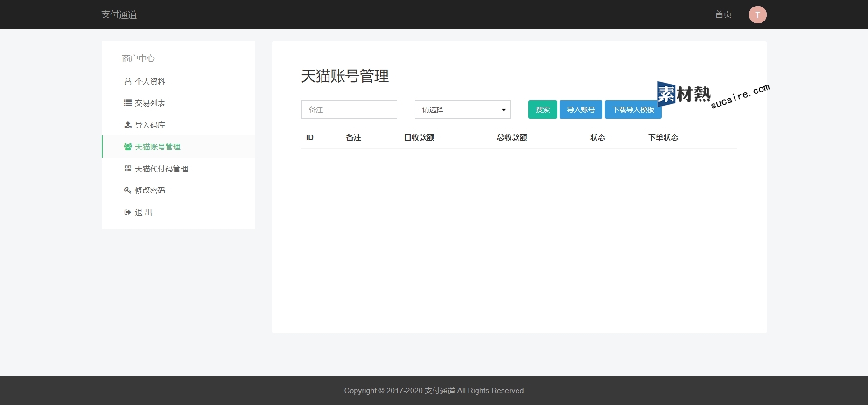Click 下载导入模板 button

pos(633,109)
